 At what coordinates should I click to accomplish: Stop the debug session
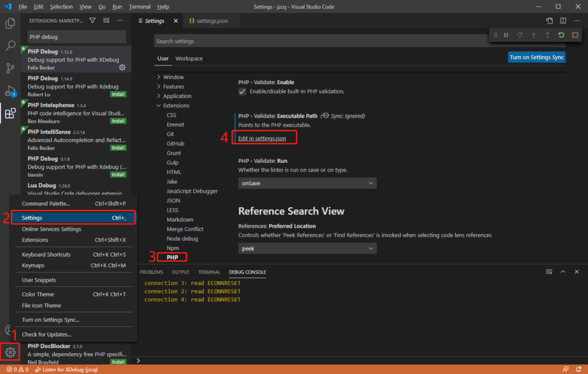coord(575,35)
